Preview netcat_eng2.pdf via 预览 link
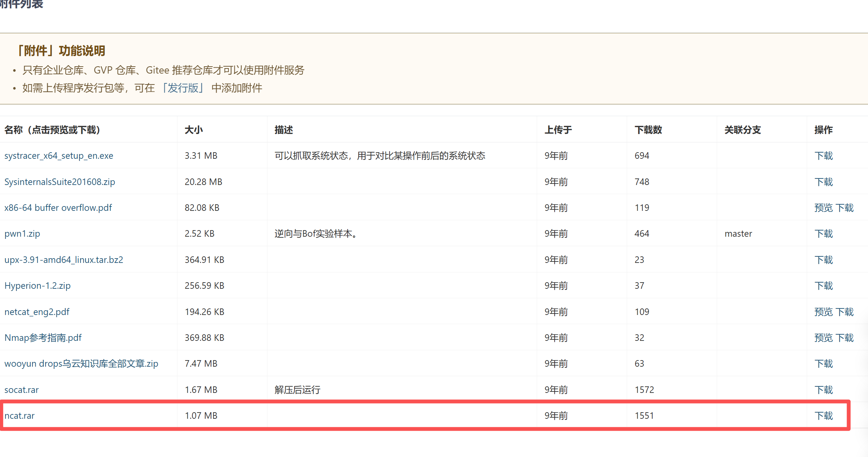The height and width of the screenshot is (457, 868). (x=824, y=312)
